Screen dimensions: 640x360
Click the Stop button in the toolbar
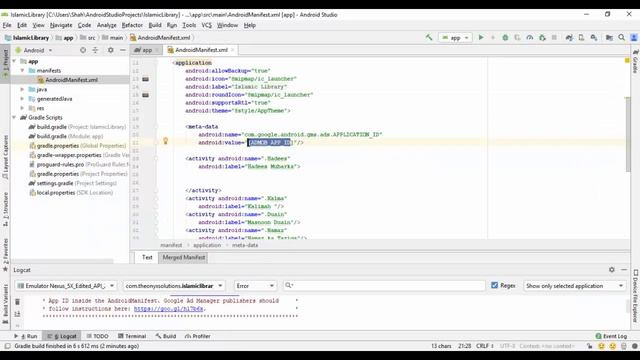pyautogui.click(x=554, y=38)
